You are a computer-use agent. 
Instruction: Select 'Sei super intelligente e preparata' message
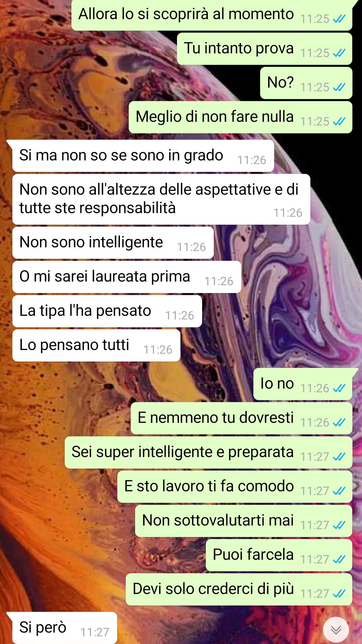pyautogui.click(x=208, y=452)
